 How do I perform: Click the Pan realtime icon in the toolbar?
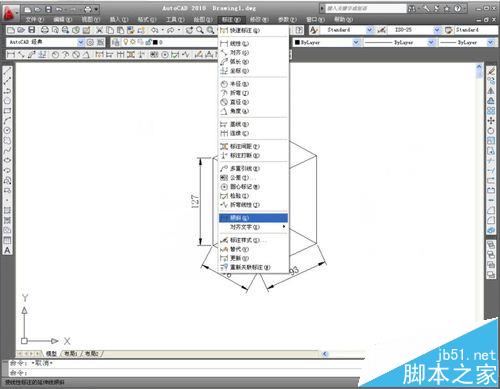(x=189, y=30)
